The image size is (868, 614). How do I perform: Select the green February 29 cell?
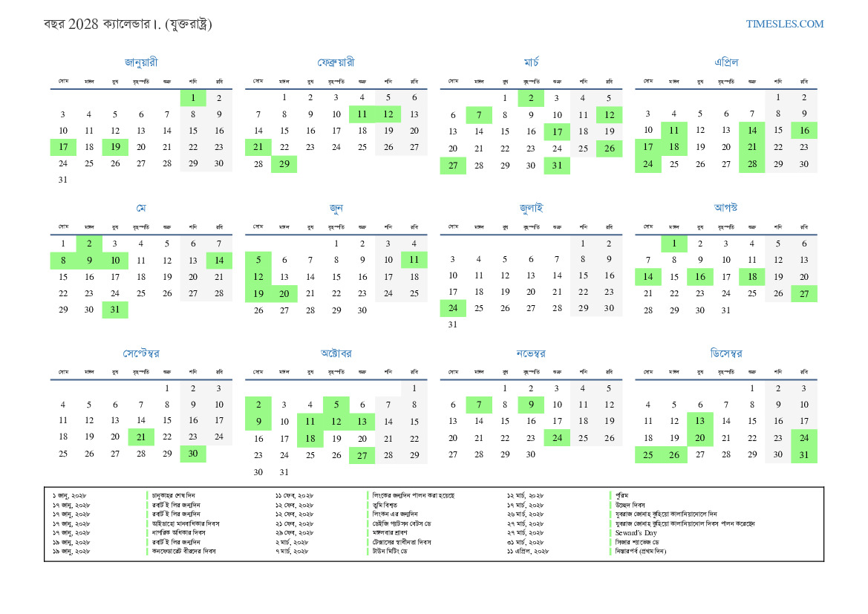coord(284,164)
